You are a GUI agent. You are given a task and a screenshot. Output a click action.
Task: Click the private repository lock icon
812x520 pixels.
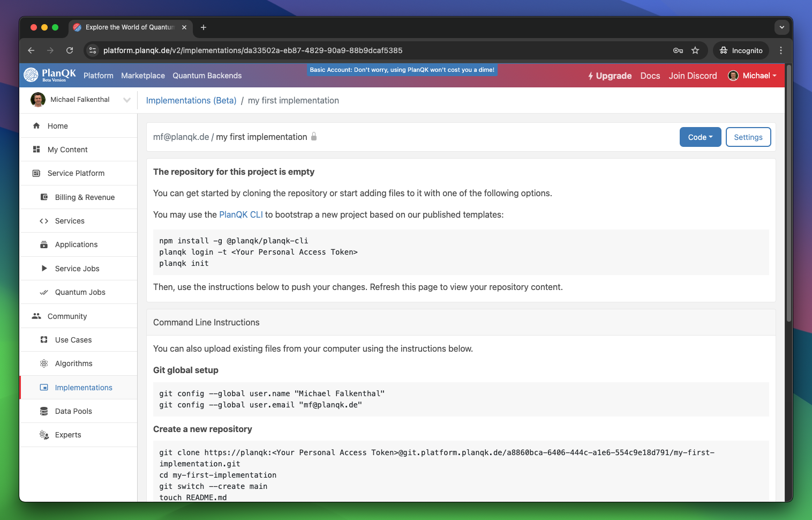314,137
